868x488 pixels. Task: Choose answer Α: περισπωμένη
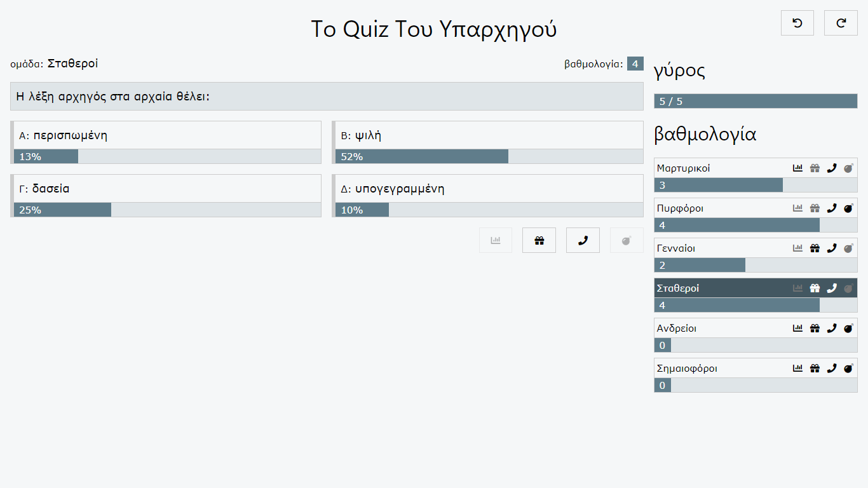[166, 135]
